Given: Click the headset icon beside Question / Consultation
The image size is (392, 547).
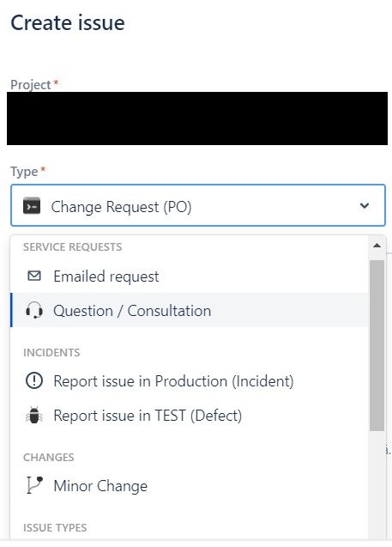Looking at the screenshot, I should (x=34, y=310).
